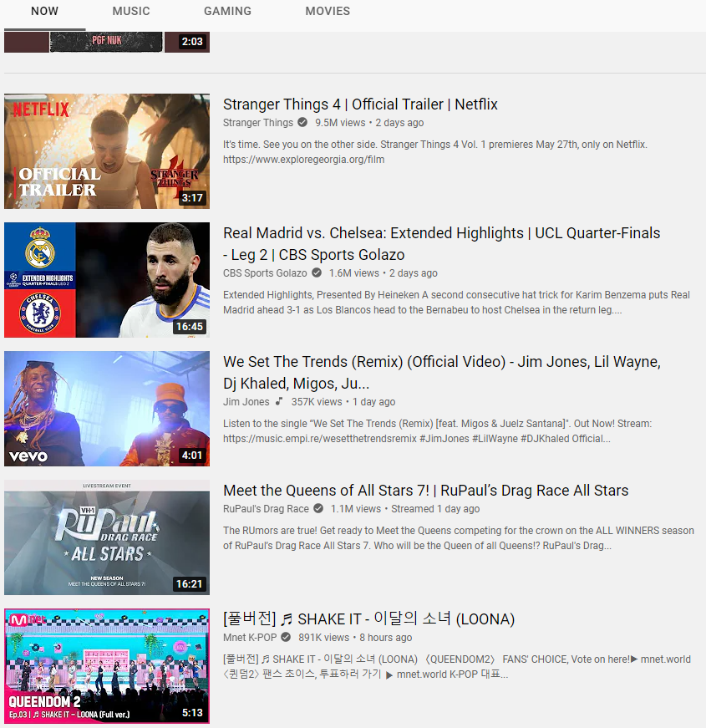Viewport: 706px width, 728px height.
Task: Open Real Madrid vs. Chelsea thumbnail
Action: 107,280
